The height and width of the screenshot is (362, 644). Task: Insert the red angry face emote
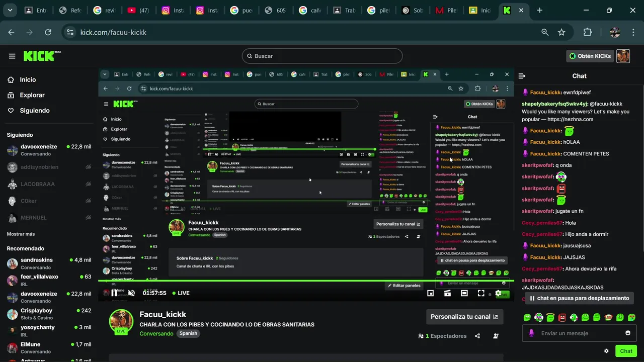(x=562, y=317)
